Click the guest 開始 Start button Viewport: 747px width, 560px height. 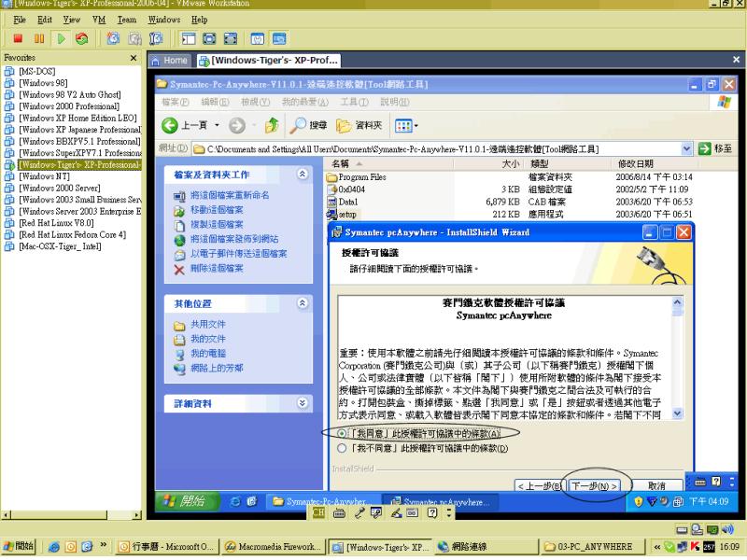click(188, 501)
